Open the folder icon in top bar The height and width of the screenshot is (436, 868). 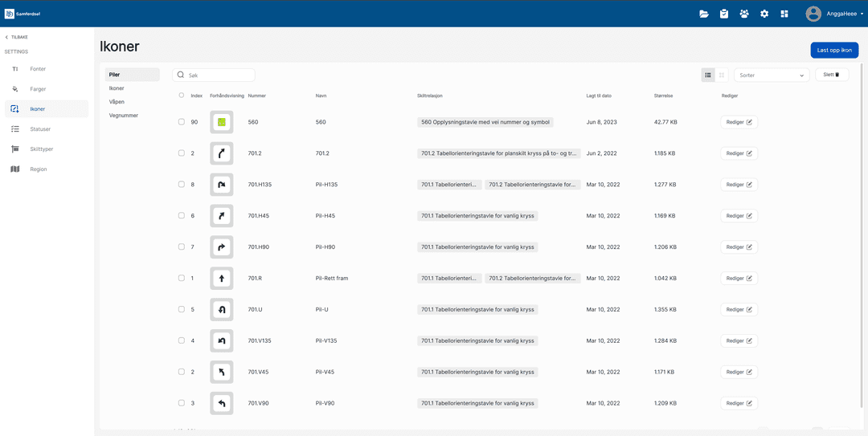(x=704, y=14)
